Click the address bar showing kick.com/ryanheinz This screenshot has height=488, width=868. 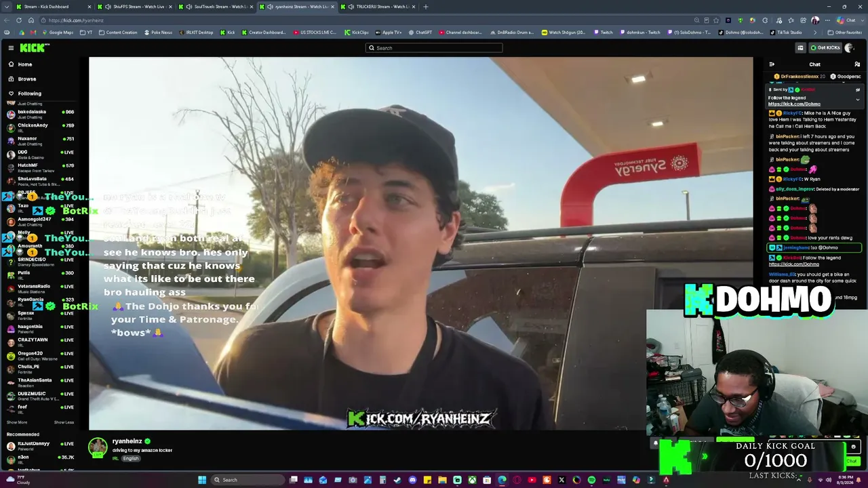[x=366, y=20]
